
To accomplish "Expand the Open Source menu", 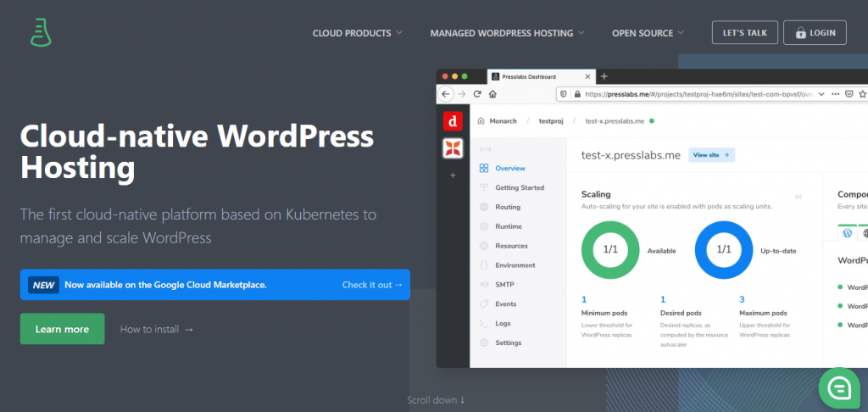I will [x=648, y=33].
